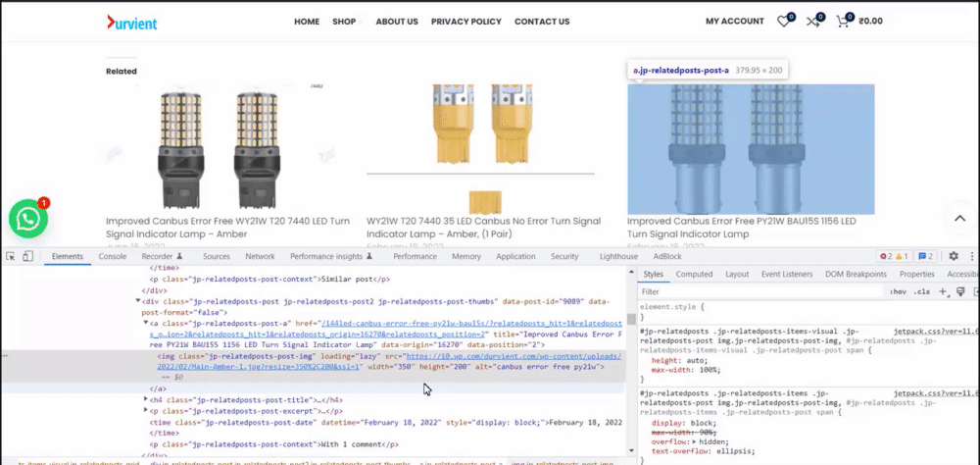The height and width of the screenshot is (465, 980).
Task: Open the Application tab
Action: tap(515, 257)
